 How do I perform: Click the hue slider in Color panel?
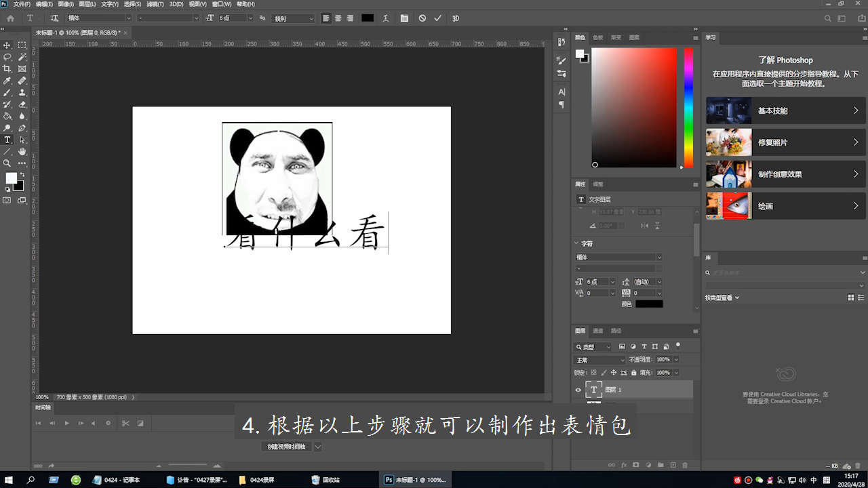pyautogui.click(x=688, y=107)
